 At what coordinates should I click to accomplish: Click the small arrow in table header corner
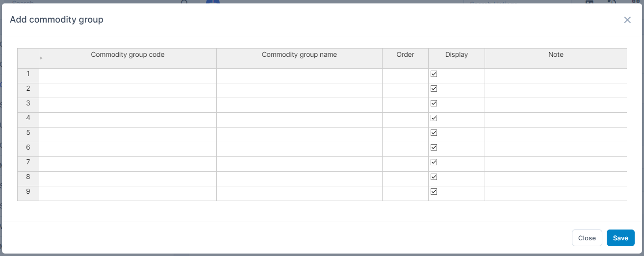tap(41, 58)
